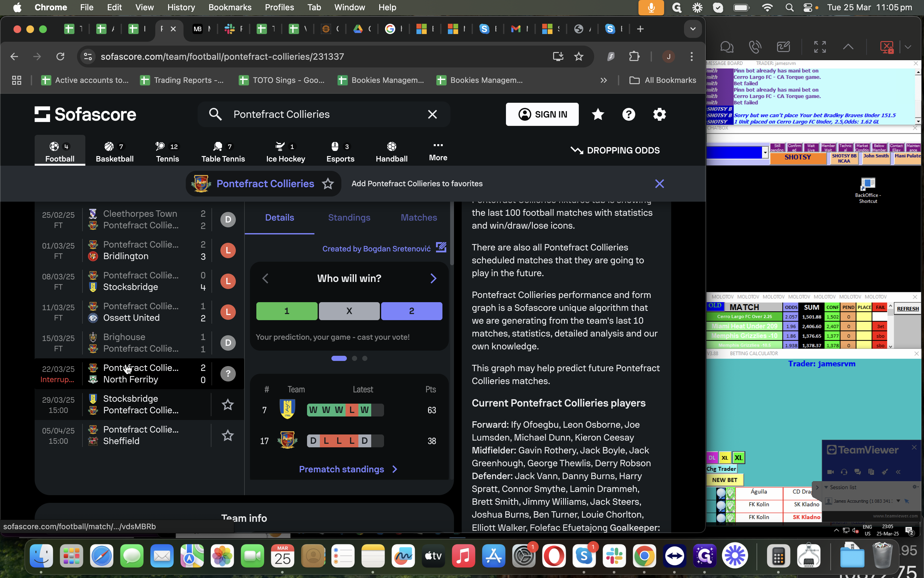Click the editor icon next to Created by

click(441, 247)
